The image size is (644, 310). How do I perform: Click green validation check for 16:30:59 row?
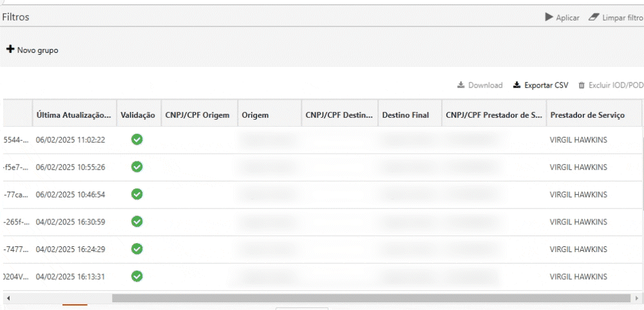coord(137,221)
